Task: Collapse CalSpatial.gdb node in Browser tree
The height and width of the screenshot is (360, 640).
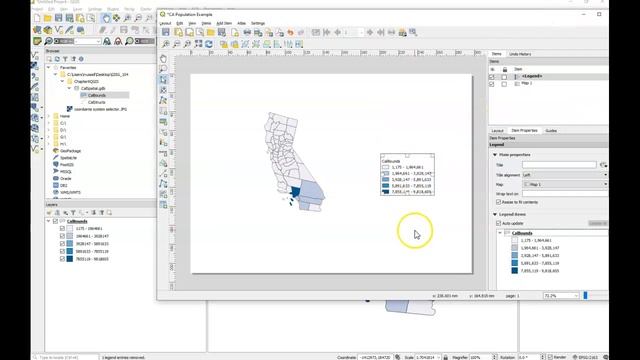Action: 70,88
